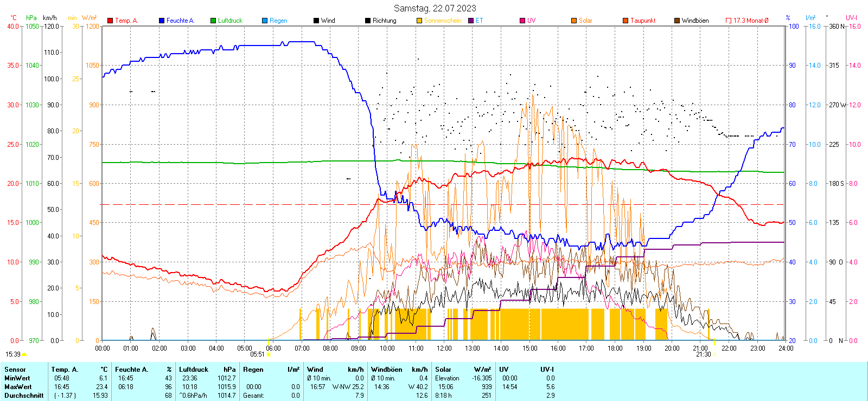Click the chart title Samstag, 22.07.2023
The image size is (868, 401).
tap(435, 8)
